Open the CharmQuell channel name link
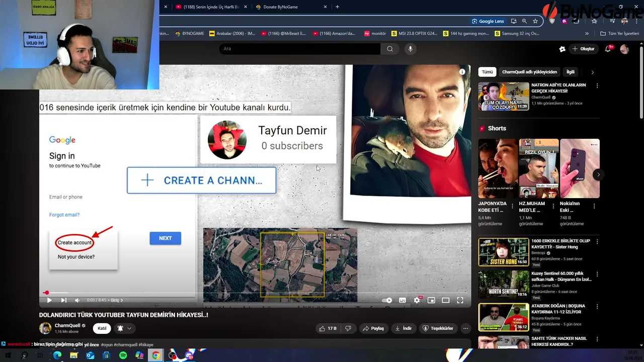 click(x=67, y=325)
